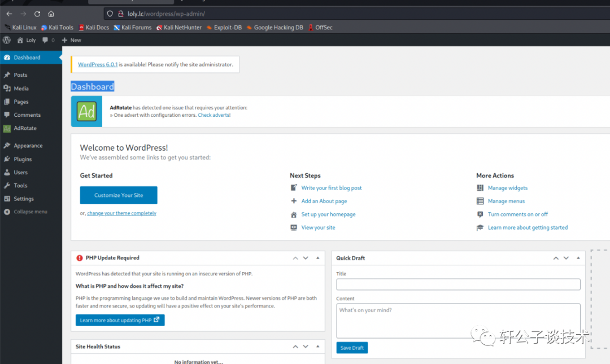
Task: Click Set up your homepage link
Action: pos(328,214)
